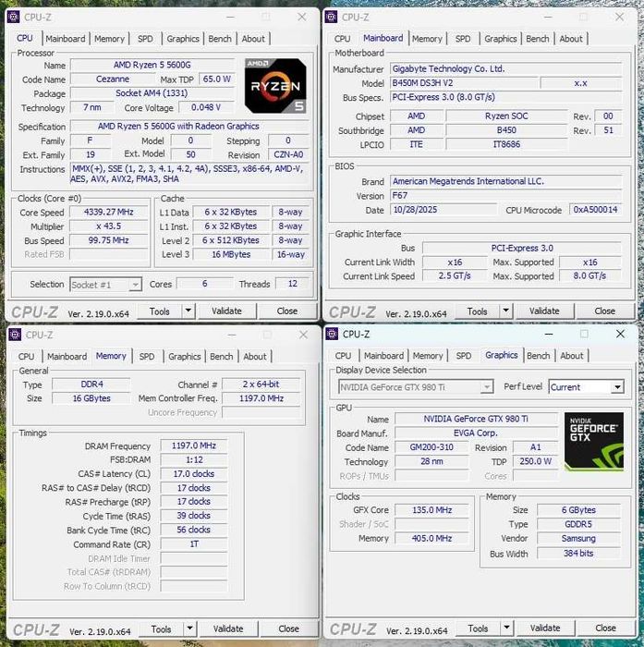Open the Perf Level Current dropdown

pyautogui.click(x=586, y=387)
